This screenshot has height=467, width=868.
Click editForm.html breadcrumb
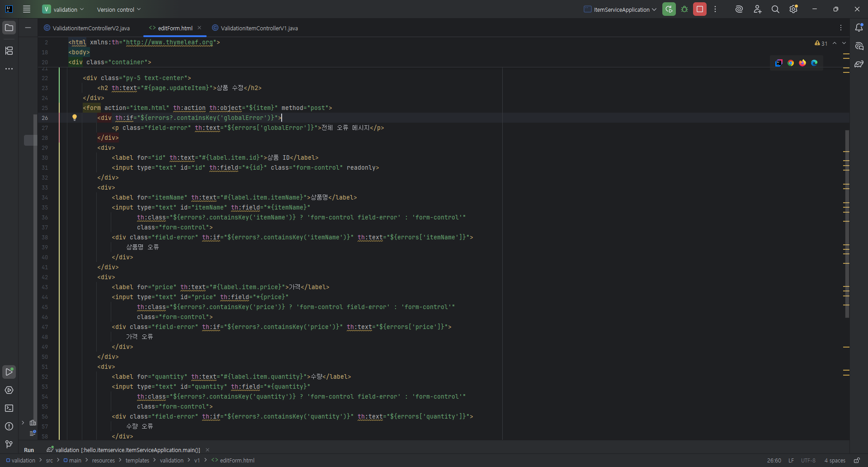coord(233,460)
